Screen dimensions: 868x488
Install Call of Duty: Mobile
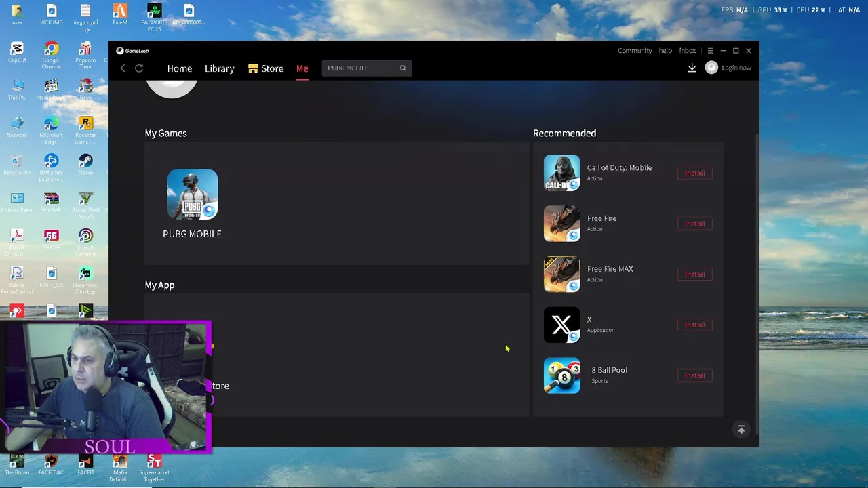[694, 173]
